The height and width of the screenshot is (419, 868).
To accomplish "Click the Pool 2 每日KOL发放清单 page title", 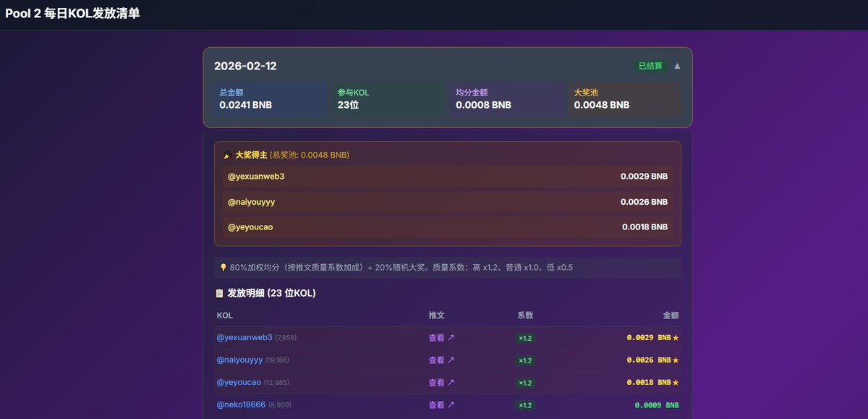I will point(72,14).
